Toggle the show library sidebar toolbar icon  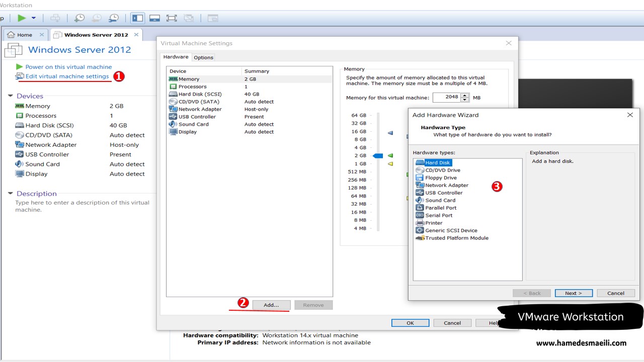[138, 18]
